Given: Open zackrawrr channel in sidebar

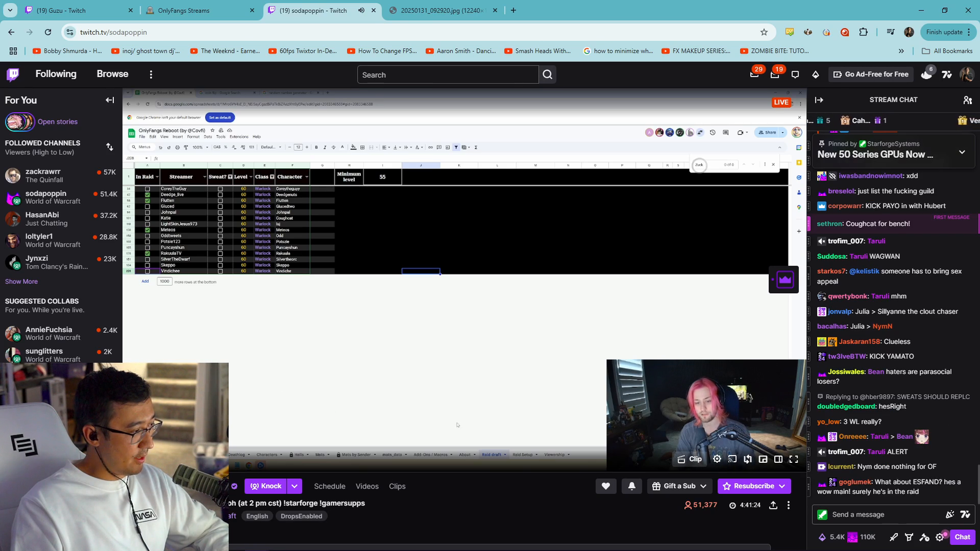Looking at the screenshot, I should [x=61, y=176].
